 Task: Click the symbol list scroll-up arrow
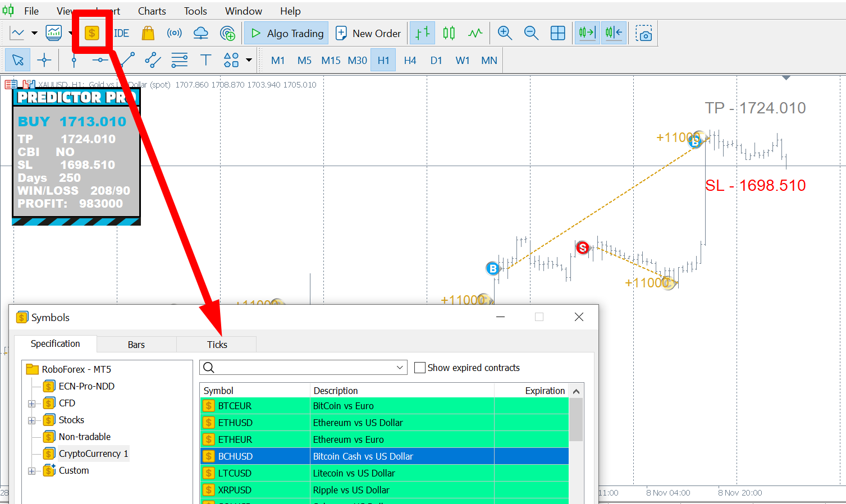click(x=576, y=391)
